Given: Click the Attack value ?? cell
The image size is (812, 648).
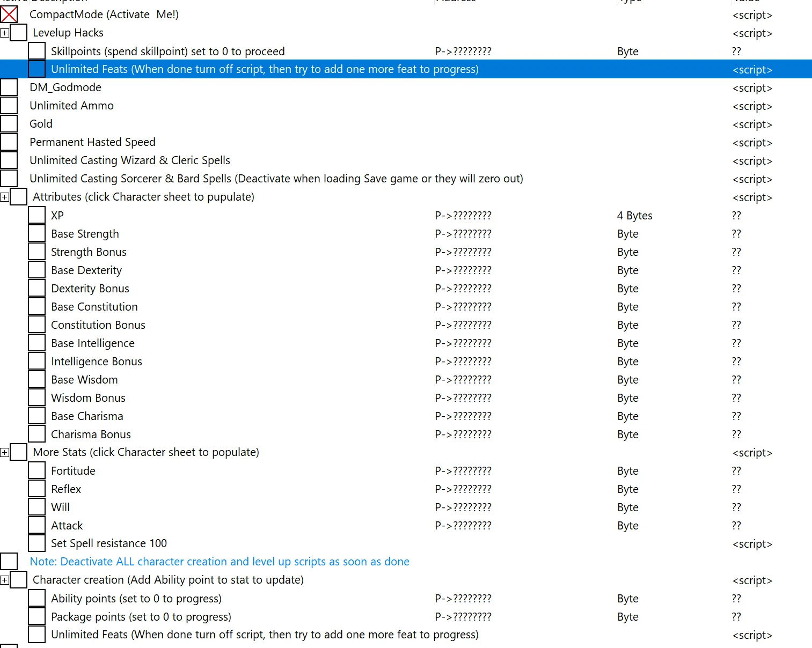Looking at the screenshot, I should [x=736, y=526].
